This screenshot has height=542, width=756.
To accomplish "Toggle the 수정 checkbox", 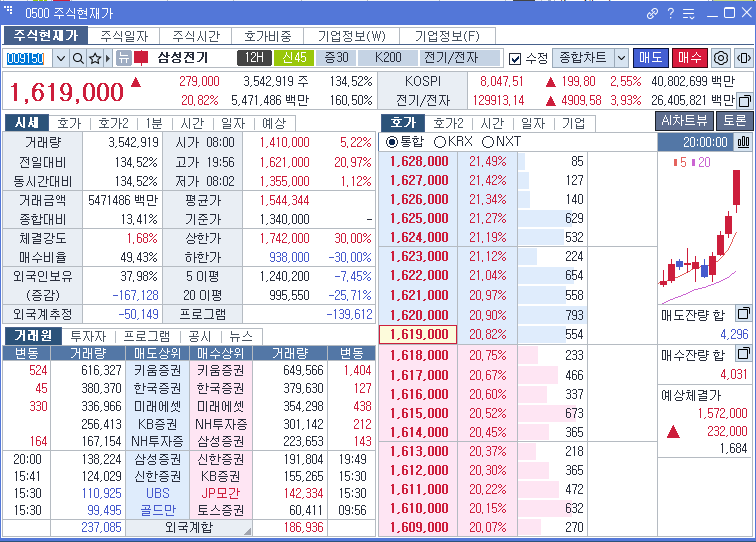I will coord(515,59).
